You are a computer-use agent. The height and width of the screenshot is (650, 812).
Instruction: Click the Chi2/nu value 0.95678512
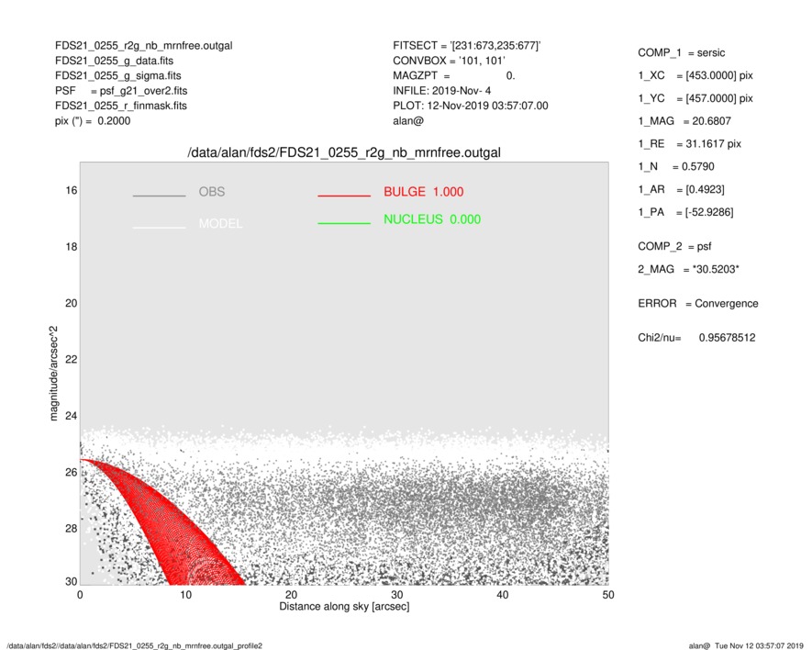tap(727, 338)
